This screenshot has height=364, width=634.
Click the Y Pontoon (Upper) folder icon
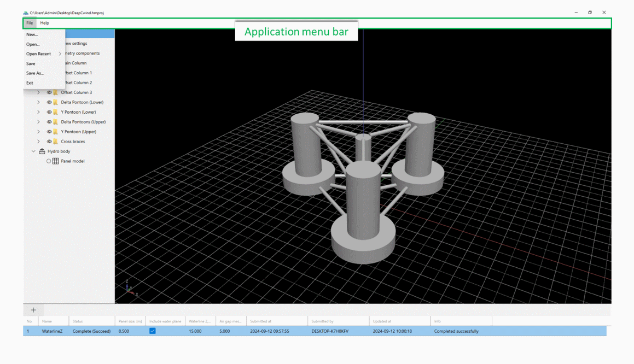pyautogui.click(x=56, y=132)
